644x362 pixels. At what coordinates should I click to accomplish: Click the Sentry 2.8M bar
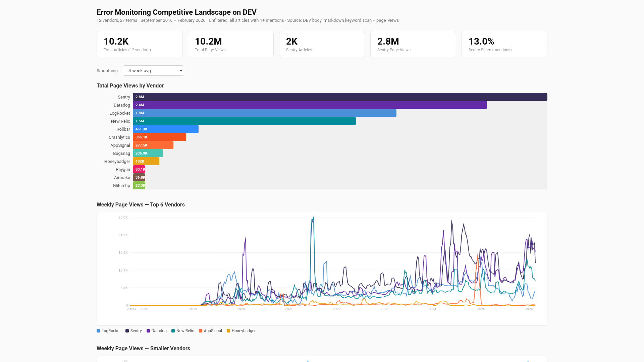[340, 97]
